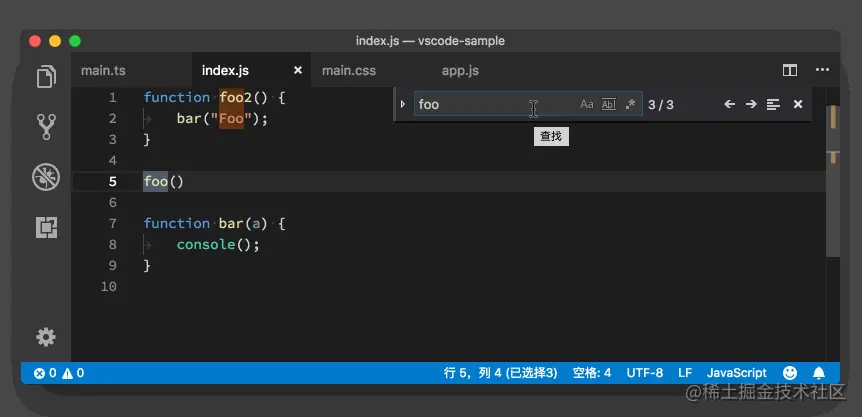Switch to the app.js tab
Screen dimensions: 862x417
(460, 70)
